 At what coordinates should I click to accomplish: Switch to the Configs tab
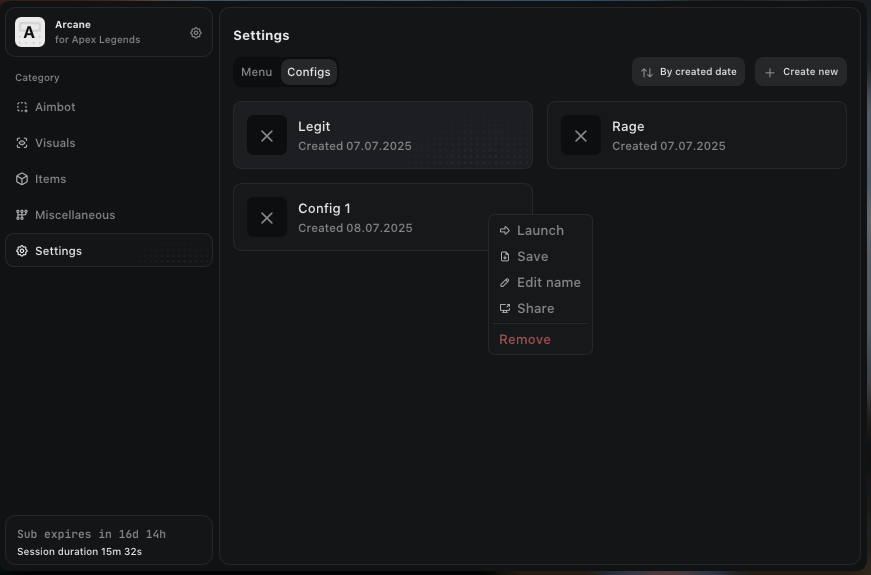tap(309, 72)
